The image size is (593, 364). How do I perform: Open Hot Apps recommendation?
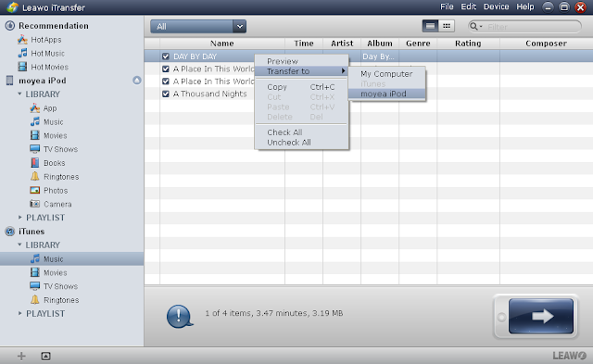coord(45,40)
